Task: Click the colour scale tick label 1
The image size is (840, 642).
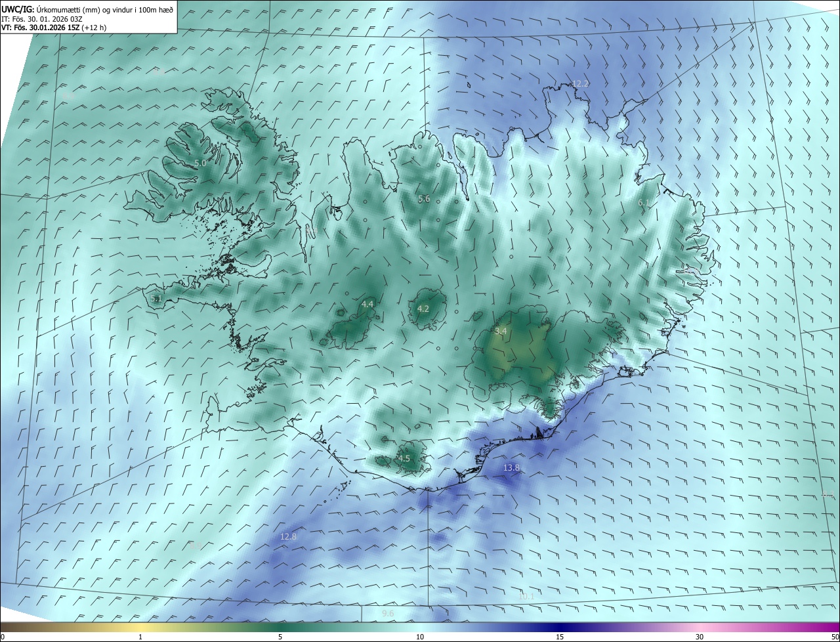Action: tap(140, 637)
